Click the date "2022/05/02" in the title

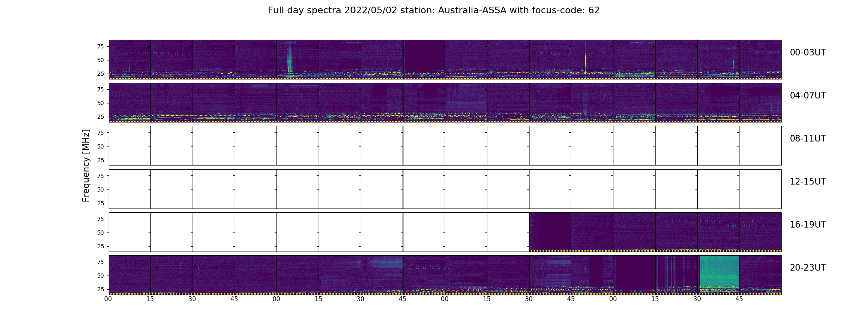click(370, 10)
